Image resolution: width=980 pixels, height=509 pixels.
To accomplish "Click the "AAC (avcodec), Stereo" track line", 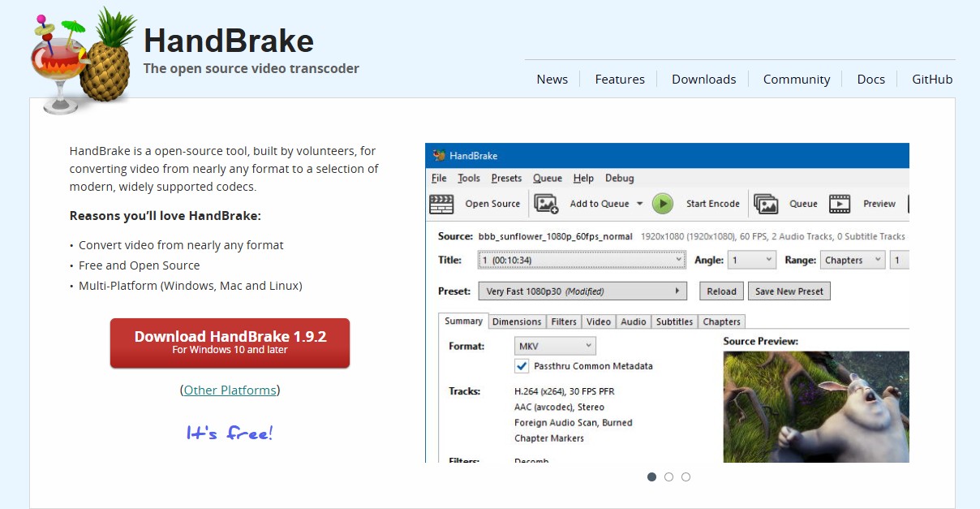I will pyautogui.click(x=559, y=407).
